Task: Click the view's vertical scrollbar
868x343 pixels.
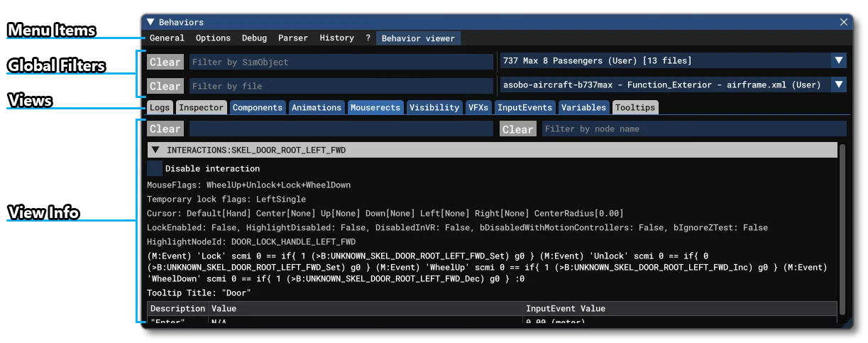Action: click(842, 231)
